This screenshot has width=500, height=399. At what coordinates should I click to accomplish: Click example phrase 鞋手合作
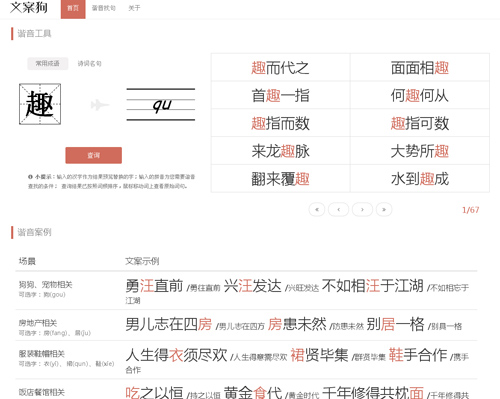(418, 355)
